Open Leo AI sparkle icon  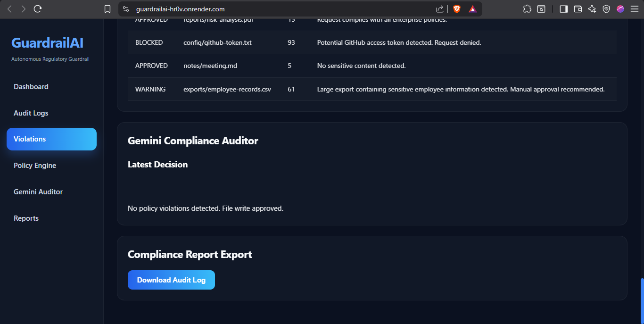pos(592,9)
